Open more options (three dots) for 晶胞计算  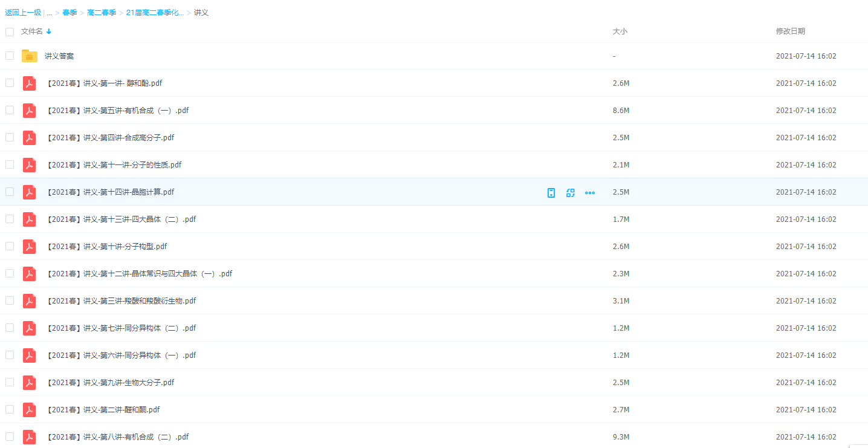point(589,193)
